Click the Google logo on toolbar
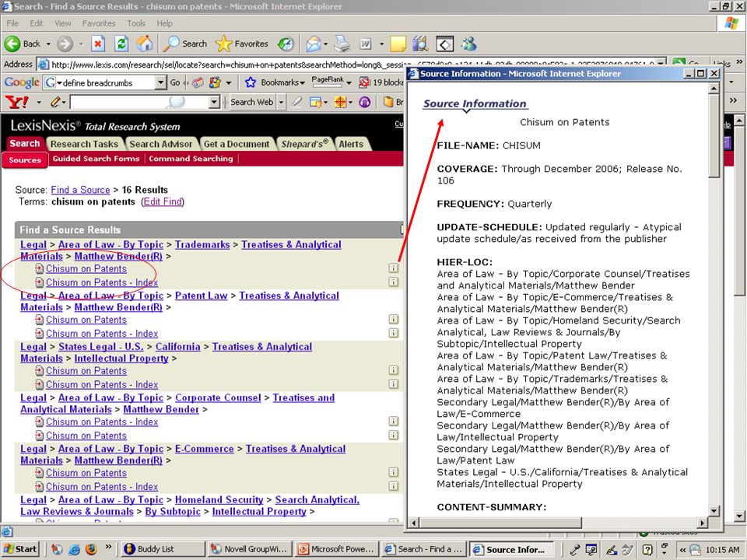 (22, 82)
